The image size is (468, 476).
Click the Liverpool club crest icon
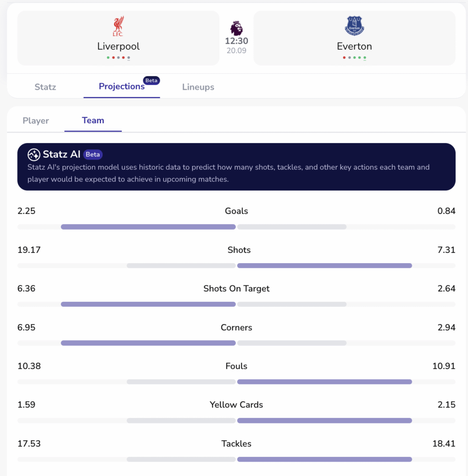pyautogui.click(x=118, y=26)
